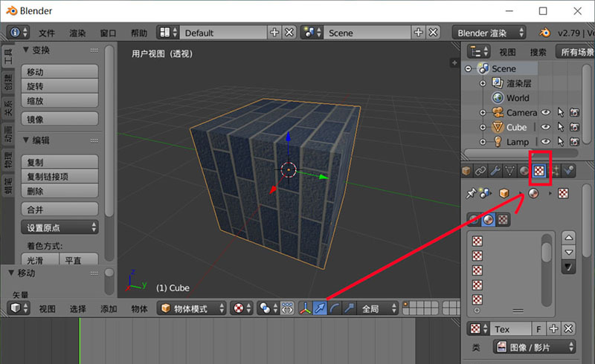Move texture slot down
The image size is (595, 364).
pyautogui.click(x=568, y=252)
